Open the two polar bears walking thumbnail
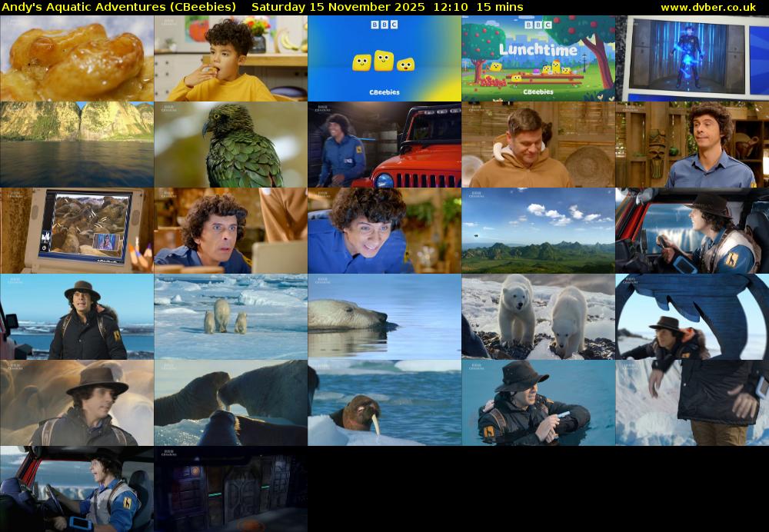This screenshot has width=769, height=532. (x=538, y=317)
